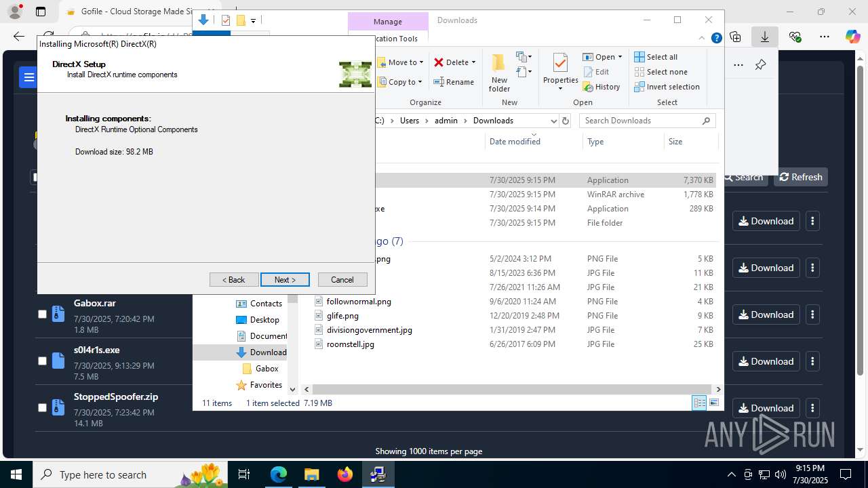Open more options in Edge downloads panel
Viewport: 868px width, 488px height.
pyautogui.click(x=738, y=65)
